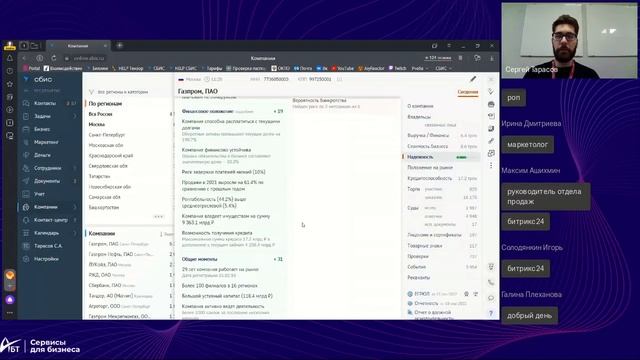Show more regions via the ellipsis
Screen dimensions: 640x360
[x=158, y=216]
